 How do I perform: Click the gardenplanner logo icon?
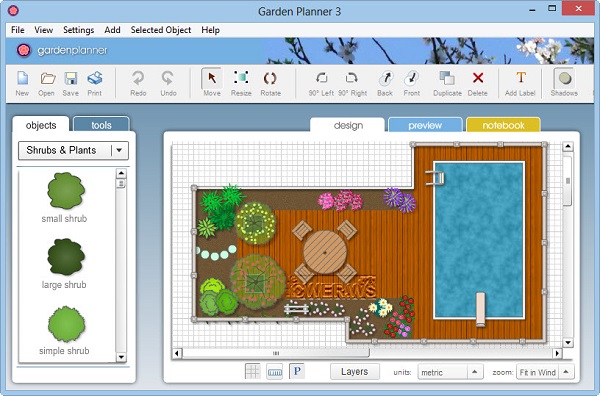point(23,50)
